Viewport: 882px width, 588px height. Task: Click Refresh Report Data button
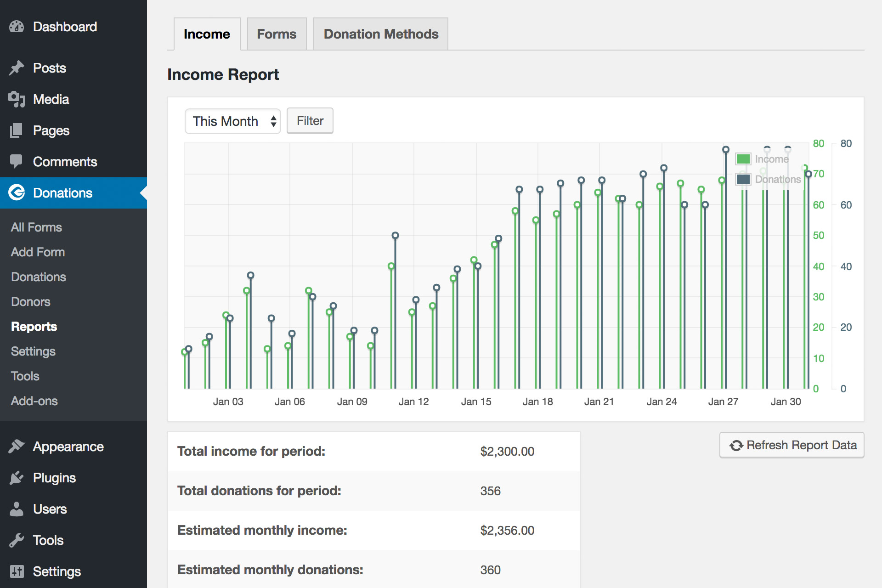[792, 445]
